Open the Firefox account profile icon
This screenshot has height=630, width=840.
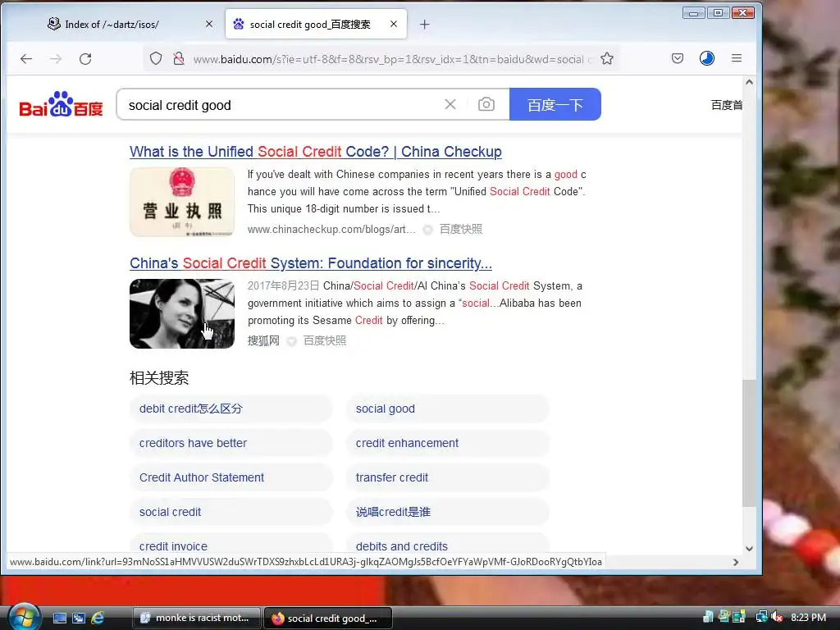point(706,58)
